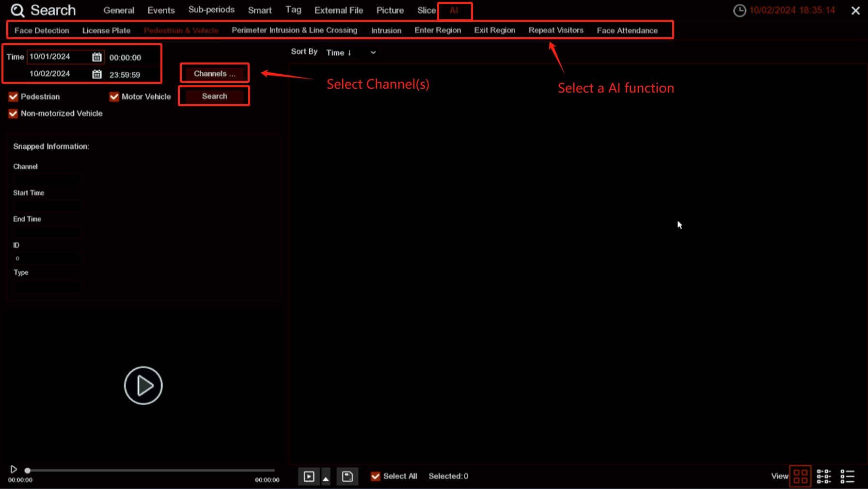This screenshot has width=868, height=489.
Task: Open the Tag tab
Action: pos(293,10)
